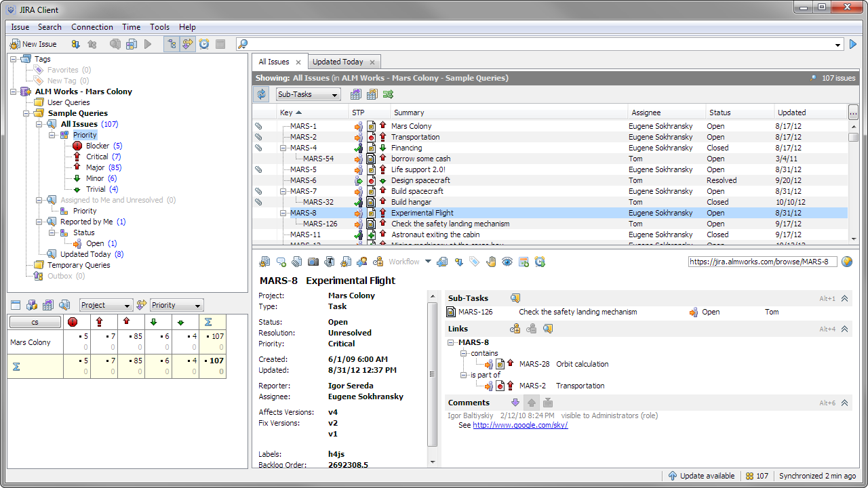Collapse the MARS-4 row expander
The height and width of the screenshot is (488, 868).
(x=284, y=148)
